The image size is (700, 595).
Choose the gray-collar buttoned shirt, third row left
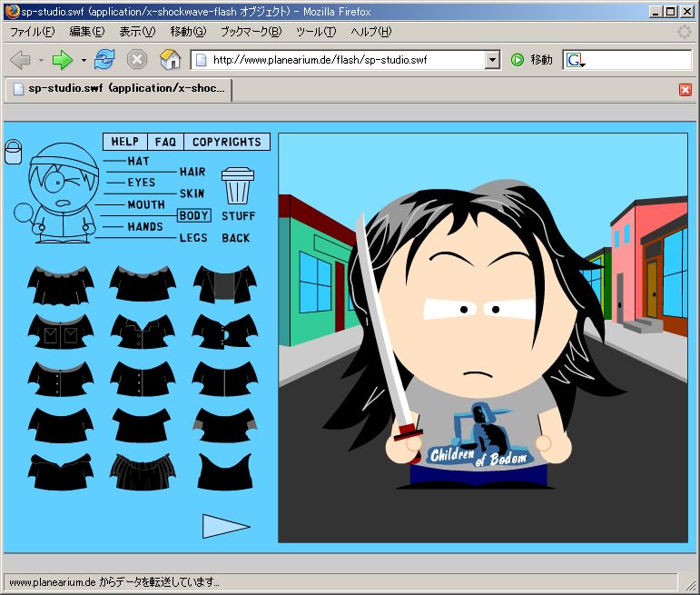click(61, 379)
